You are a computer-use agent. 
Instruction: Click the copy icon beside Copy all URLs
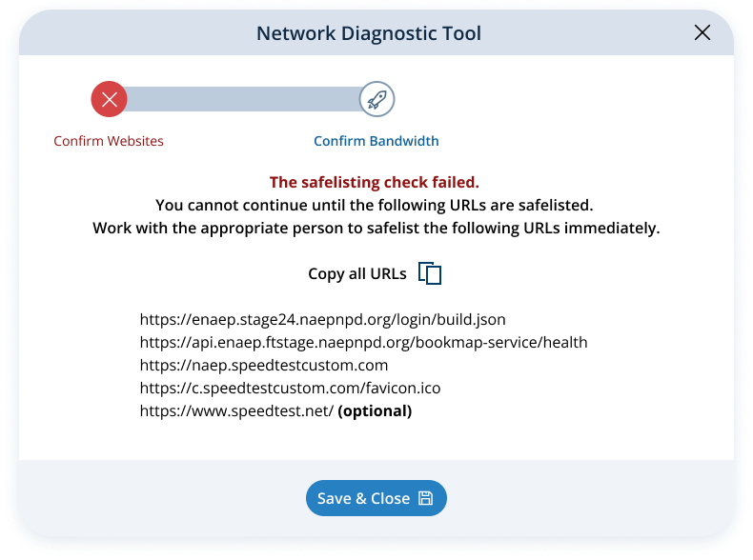pyautogui.click(x=430, y=273)
